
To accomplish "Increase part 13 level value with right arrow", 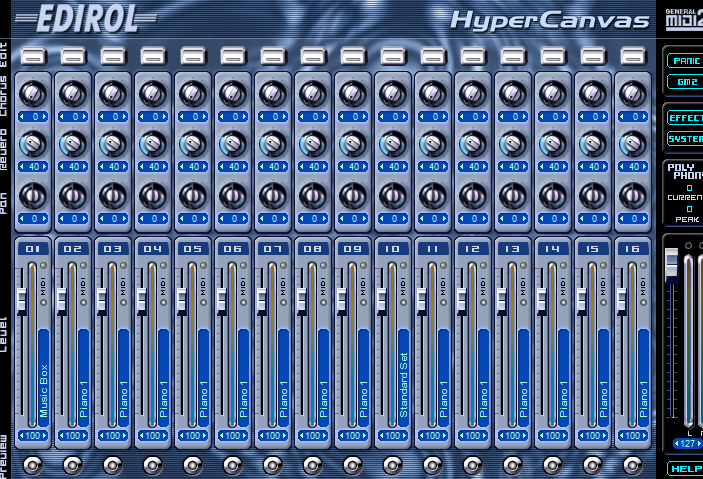I will [525, 435].
